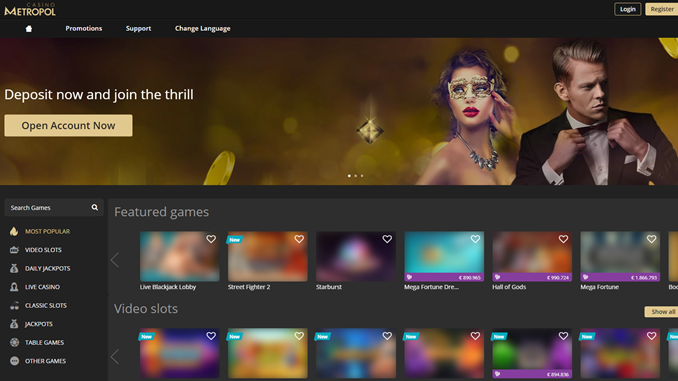
Task: Open Mega Fortune game thumbnail
Action: tap(620, 256)
